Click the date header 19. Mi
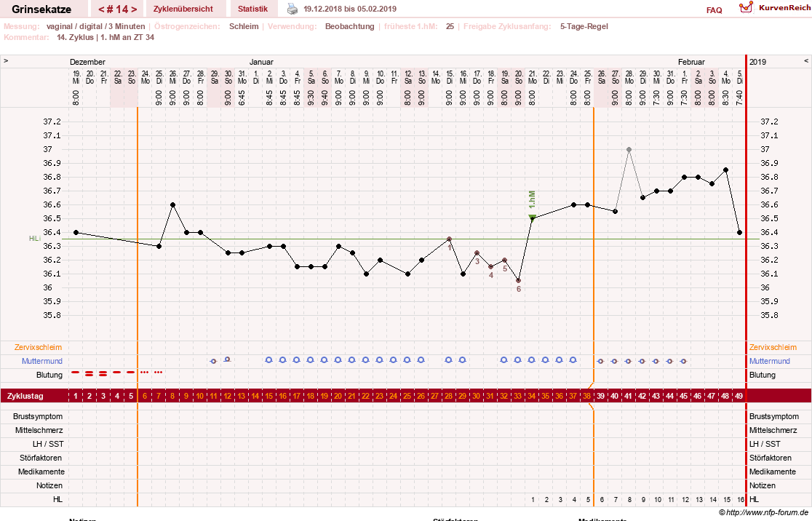Viewport: 812px width, 521px height. point(76,77)
